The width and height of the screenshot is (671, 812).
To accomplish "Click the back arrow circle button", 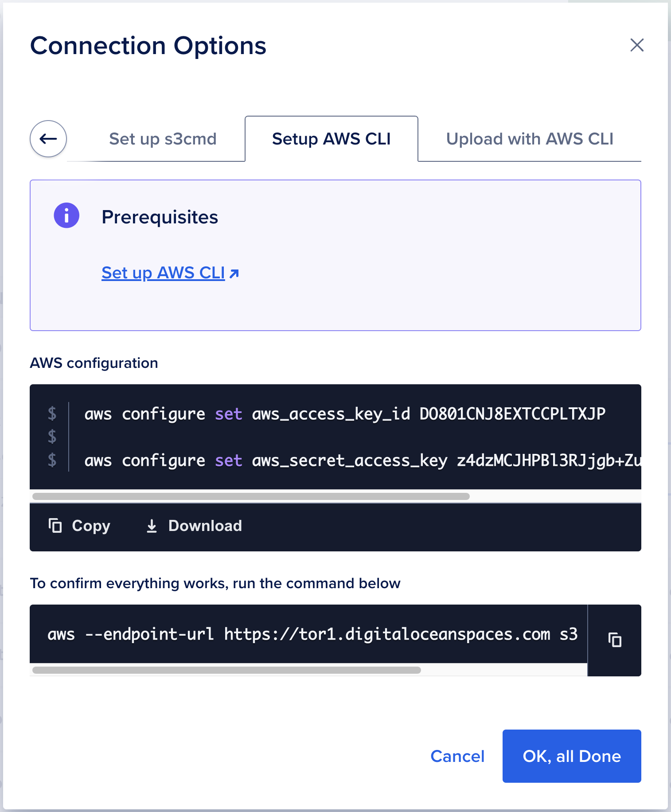I will tap(48, 139).
